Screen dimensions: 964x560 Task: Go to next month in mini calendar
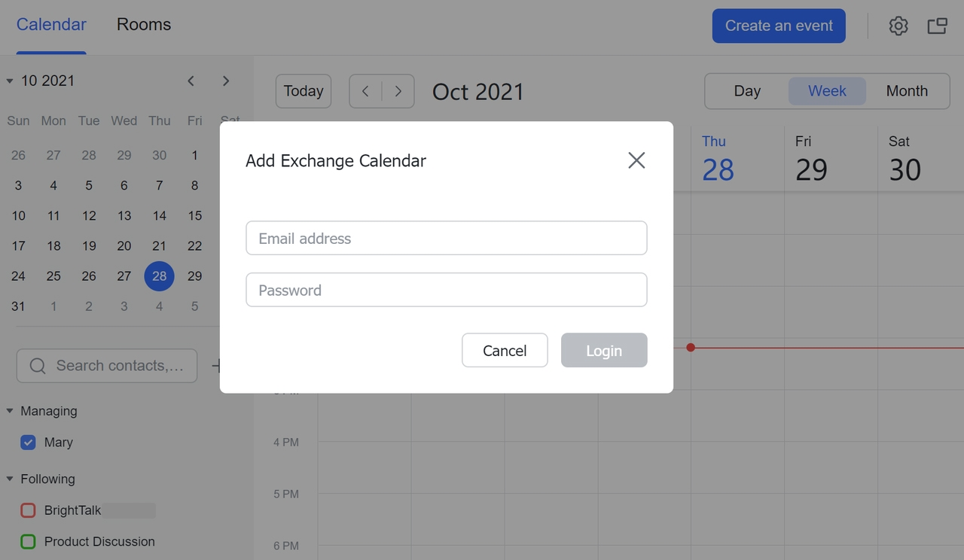(226, 81)
